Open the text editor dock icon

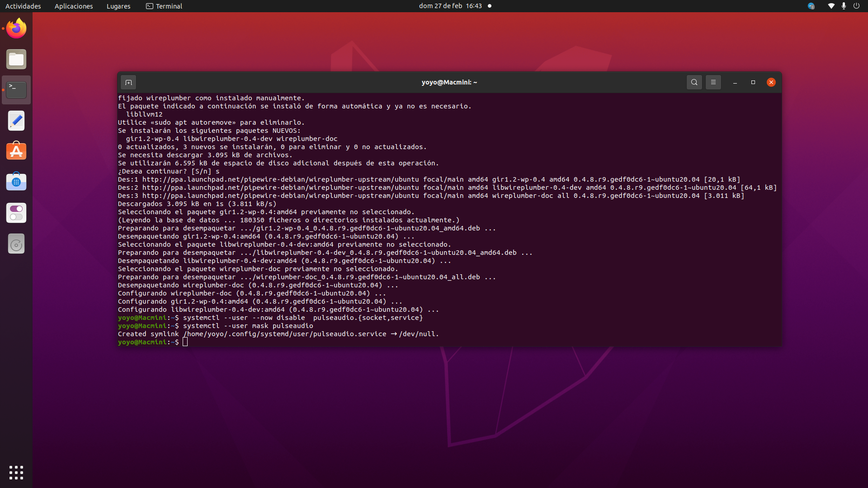pos(16,121)
